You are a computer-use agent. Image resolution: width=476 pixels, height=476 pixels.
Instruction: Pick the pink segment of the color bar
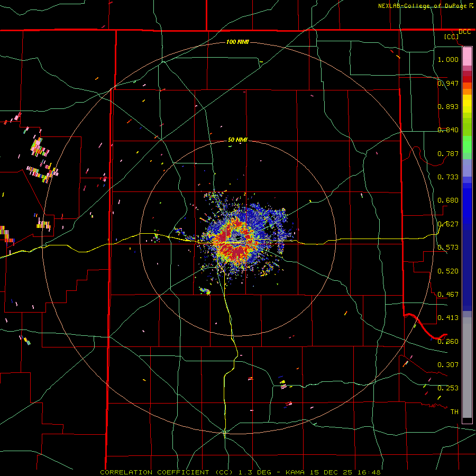coord(467,56)
